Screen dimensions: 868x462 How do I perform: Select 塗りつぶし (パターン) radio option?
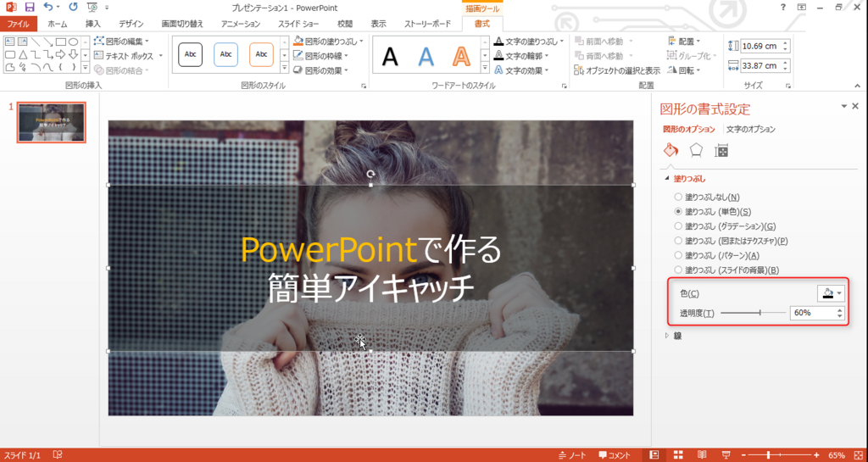678,255
